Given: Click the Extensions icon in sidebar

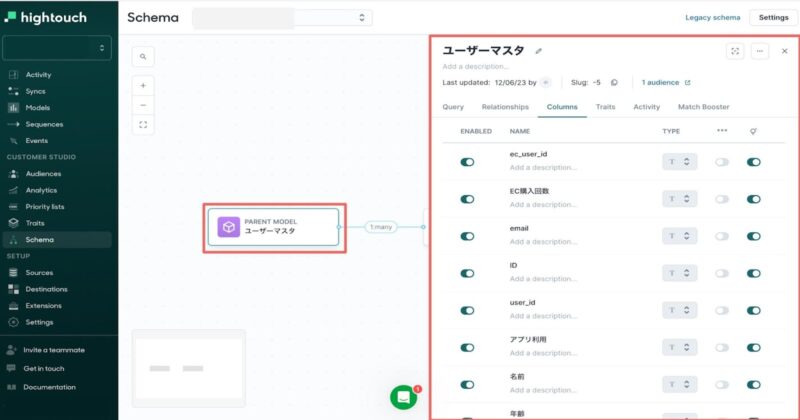Looking at the screenshot, I should [x=14, y=306].
